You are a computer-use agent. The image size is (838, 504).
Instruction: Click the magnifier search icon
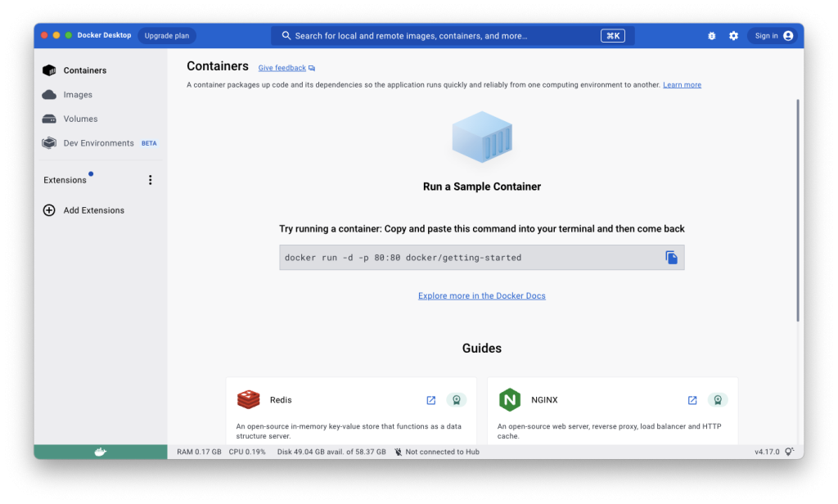286,35
